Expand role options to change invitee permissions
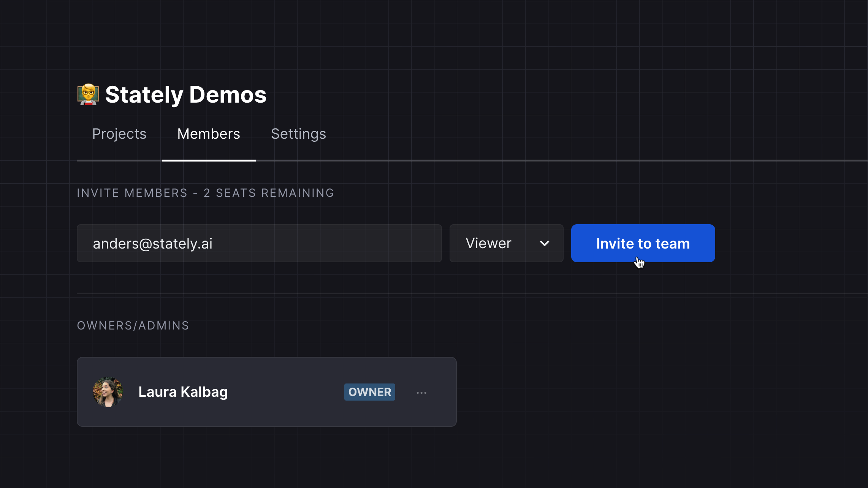This screenshot has width=868, height=488. (506, 243)
